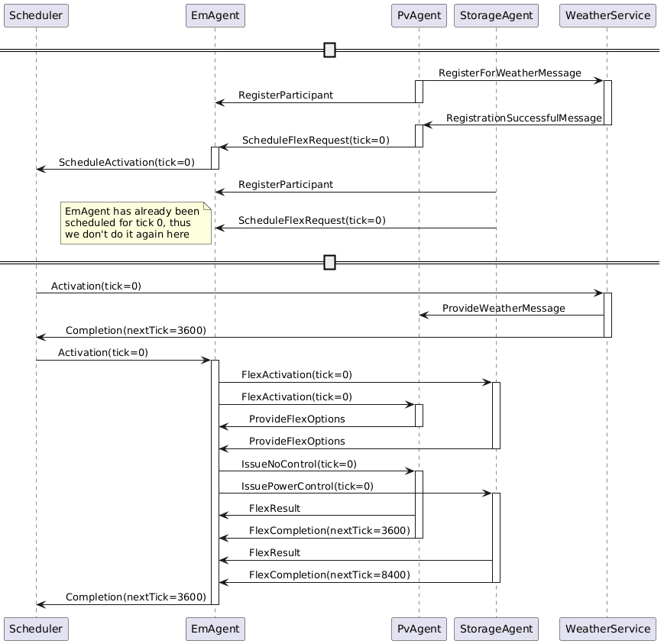The width and height of the screenshot is (664, 644).
Task: Select the EmAgent participant header
Action: click(215, 15)
